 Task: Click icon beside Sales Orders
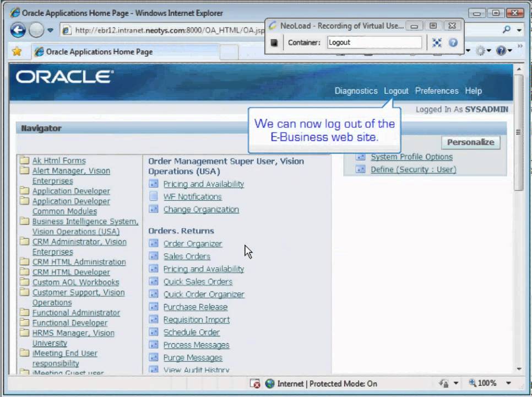click(154, 256)
